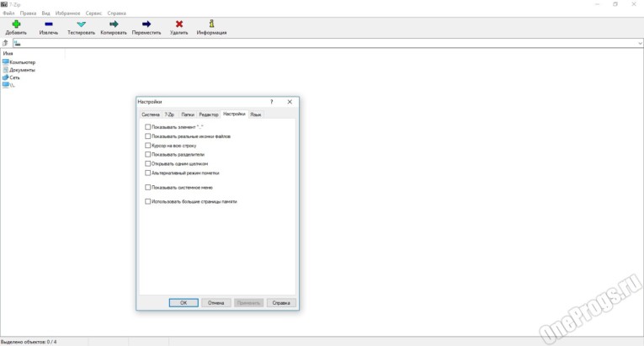Switch to the Система tab

pos(151,114)
